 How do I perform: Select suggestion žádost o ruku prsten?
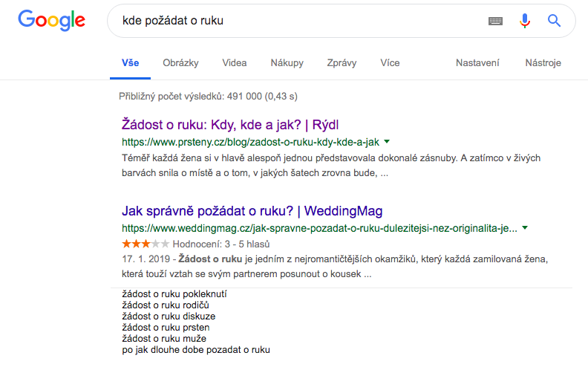click(166, 327)
